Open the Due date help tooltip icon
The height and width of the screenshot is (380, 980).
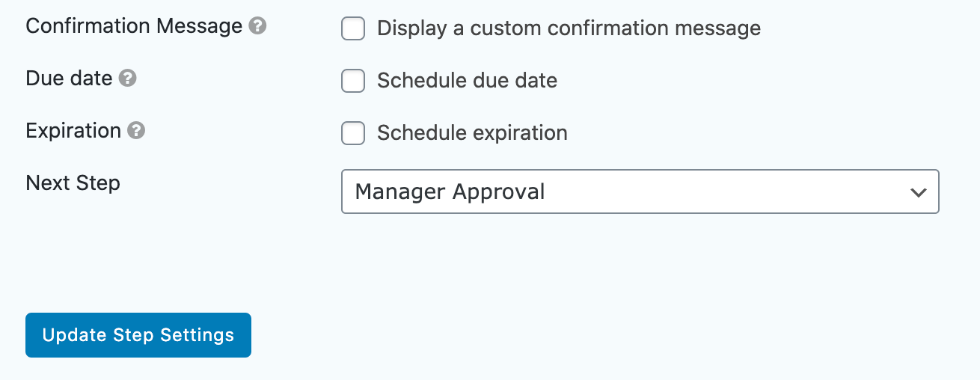[128, 78]
